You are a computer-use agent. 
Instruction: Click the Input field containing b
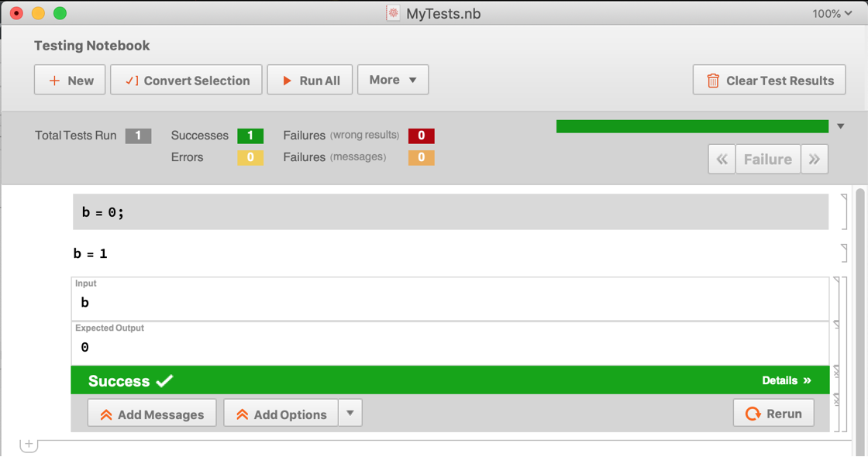pos(449,303)
